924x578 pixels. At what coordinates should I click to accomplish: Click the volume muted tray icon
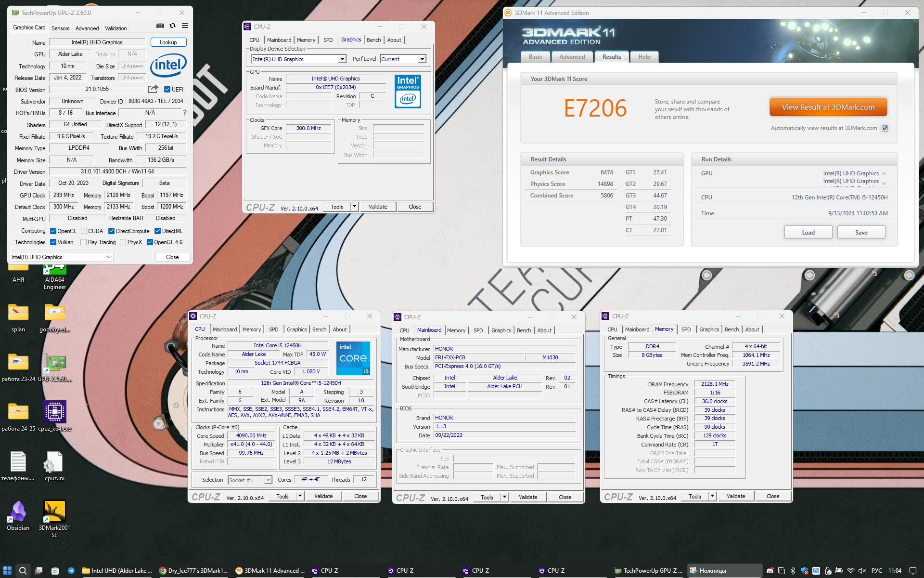coord(862,570)
